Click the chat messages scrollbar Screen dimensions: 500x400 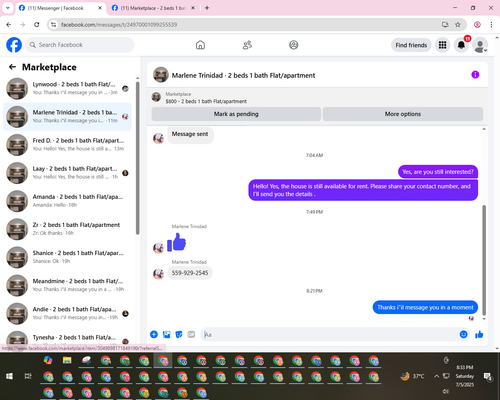(x=484, y=260)
